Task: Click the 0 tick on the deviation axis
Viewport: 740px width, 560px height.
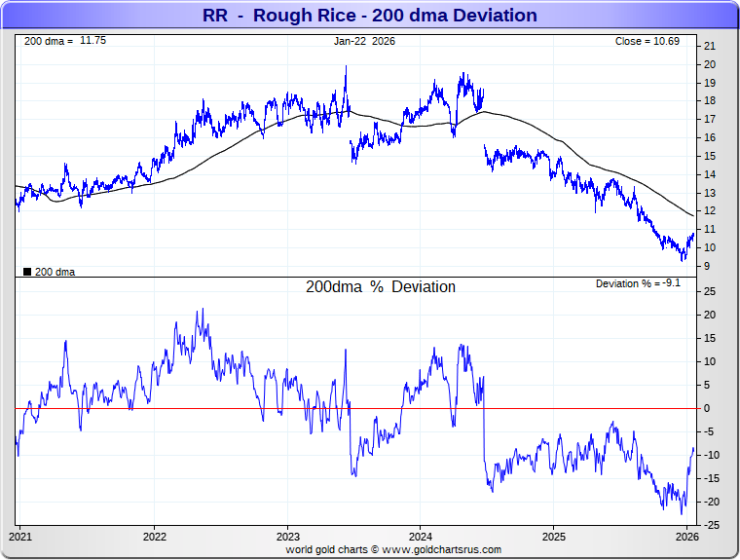Action: [x=707, y=408]
